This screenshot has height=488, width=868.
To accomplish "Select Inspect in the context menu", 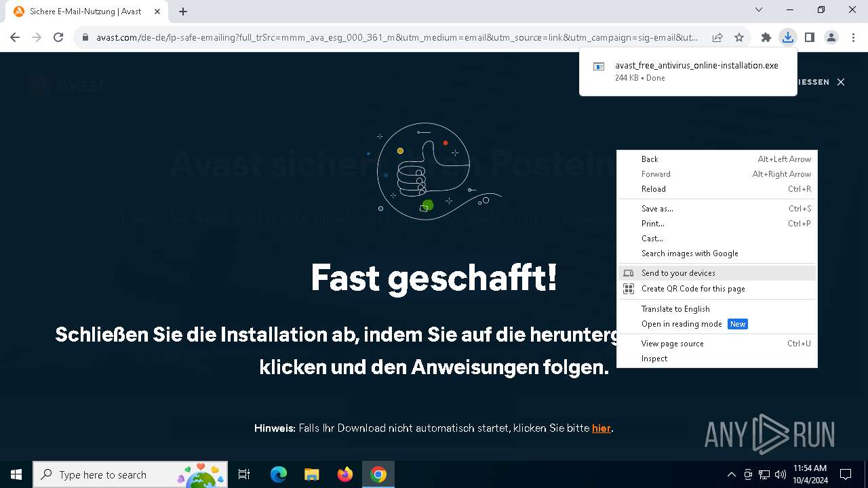I will 717,359.
